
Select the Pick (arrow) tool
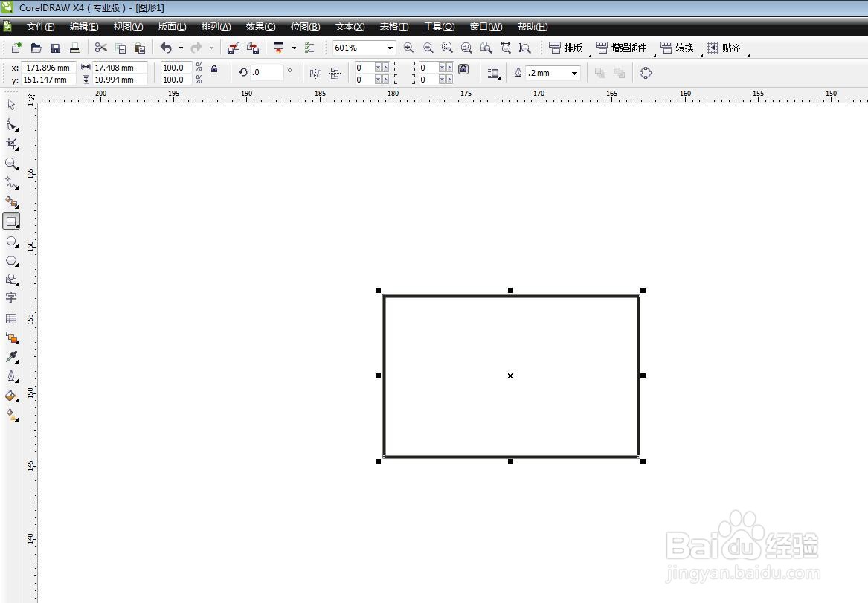11,105
